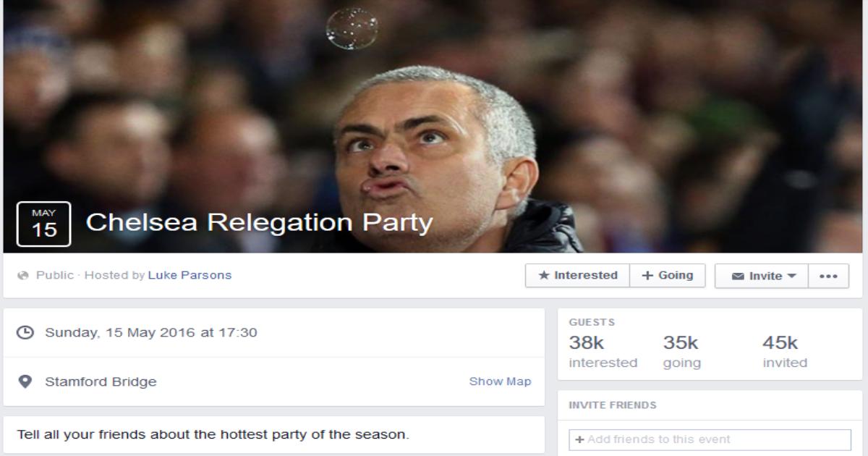This screenshot has width=868, height=456.
Task: Click the clock icon beside event date
Action: [x=25, y=333]
